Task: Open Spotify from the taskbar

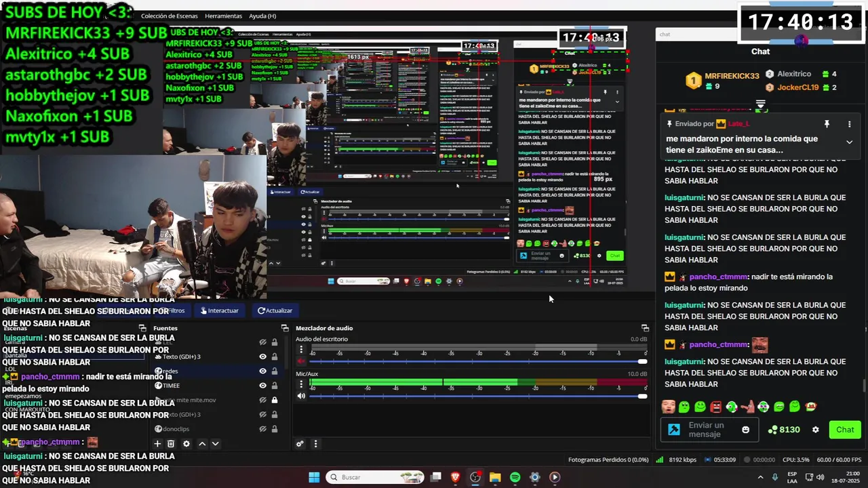Action: coord(515,477)
